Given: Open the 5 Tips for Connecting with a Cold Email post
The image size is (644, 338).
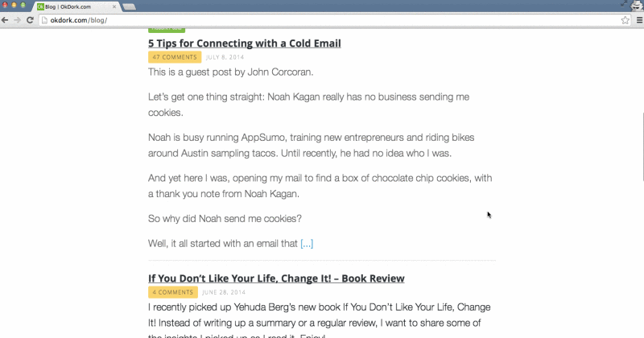Looking at the screenshot, I should coord(245,43).
